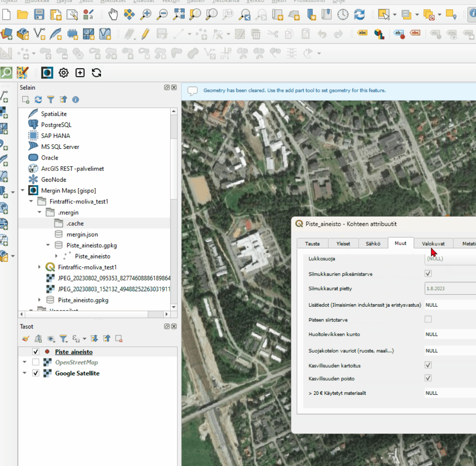Remove the selected layer in Tasot toolbar
The width and height of the screenshot is (476, 466).
[x=119, y=338]
